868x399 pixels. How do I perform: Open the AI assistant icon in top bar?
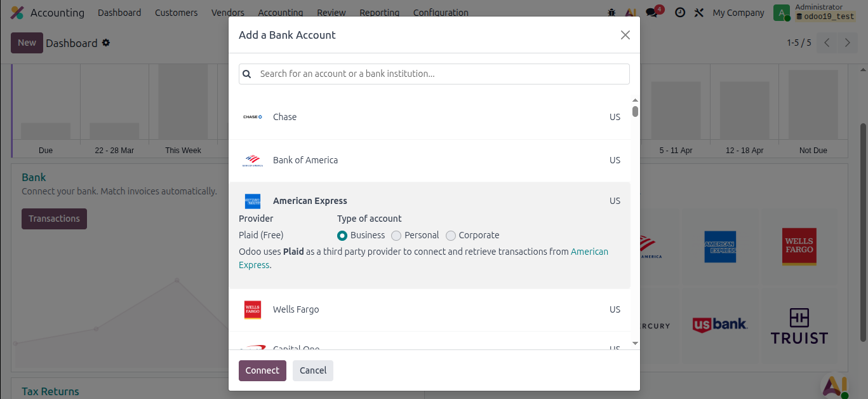tap(631, 13)
